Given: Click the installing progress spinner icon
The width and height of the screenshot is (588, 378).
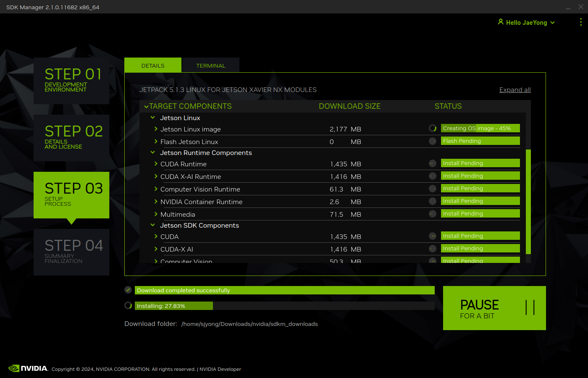Looking at the screenshot, I should click(x=128, y=305).
